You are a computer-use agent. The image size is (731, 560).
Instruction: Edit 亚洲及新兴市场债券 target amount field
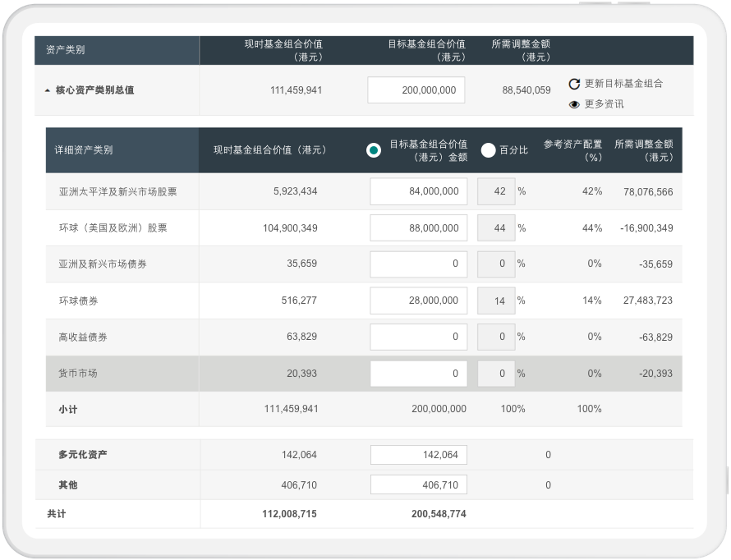(419, 264)
